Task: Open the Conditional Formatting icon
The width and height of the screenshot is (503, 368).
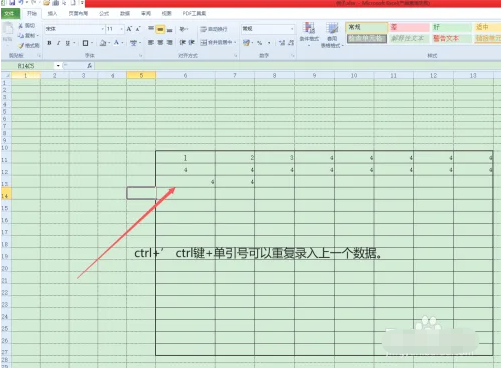Action: click(x=309, y=33)
